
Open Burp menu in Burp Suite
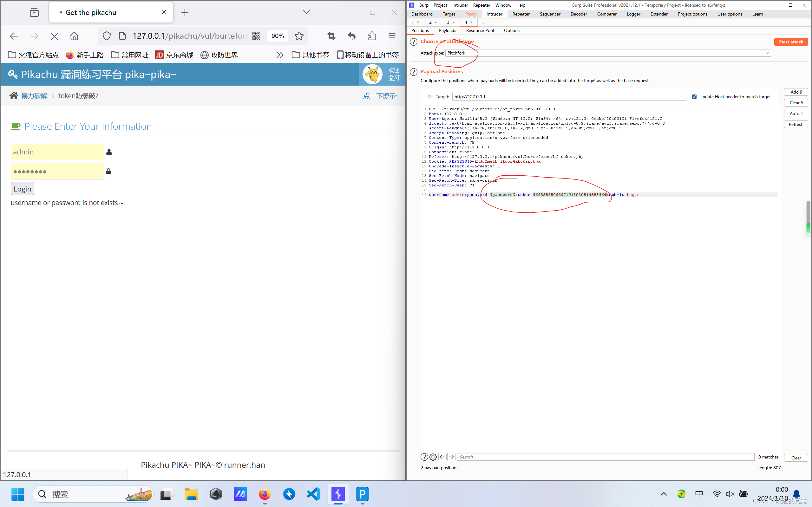tap(424, 5)
